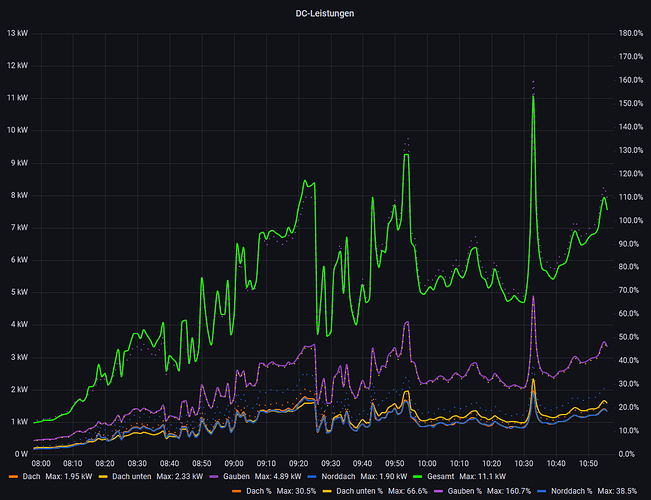Screen dimensions: 651x500
Task: Click the purple Gauben peak near 4.9 kW
Action: point(533,297)
